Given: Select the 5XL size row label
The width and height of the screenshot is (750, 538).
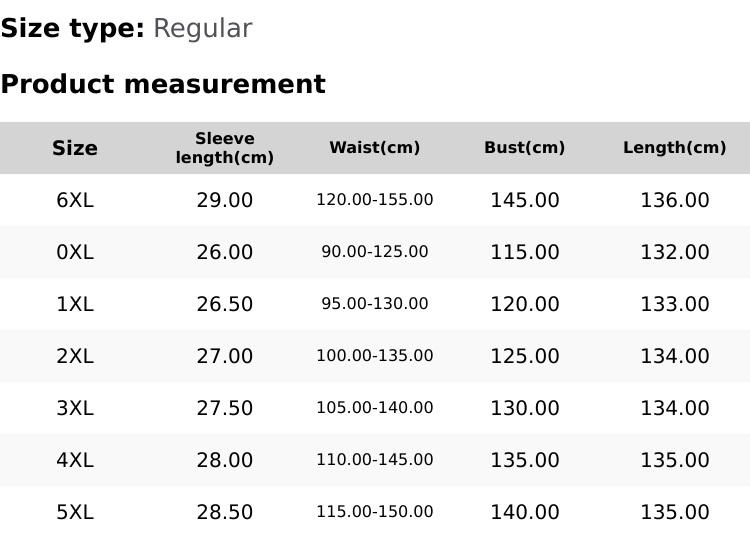Looking at the screenshot, I should 75,512.
